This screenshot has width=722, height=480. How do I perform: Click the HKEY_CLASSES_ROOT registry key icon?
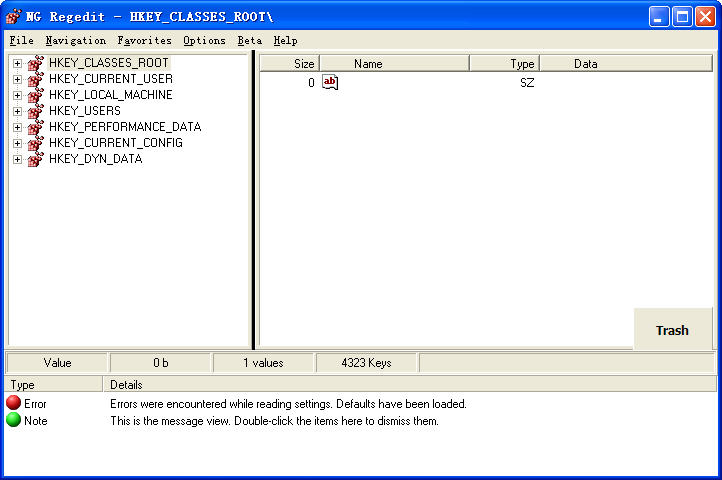tap(35, 63)
